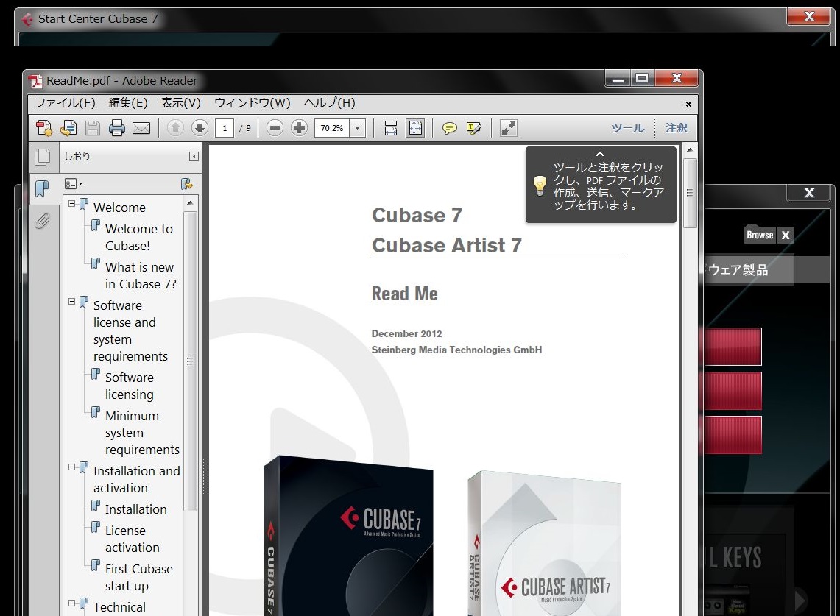
Task: Go to First Cubase start up bookmark
Action: click(138, 577)
